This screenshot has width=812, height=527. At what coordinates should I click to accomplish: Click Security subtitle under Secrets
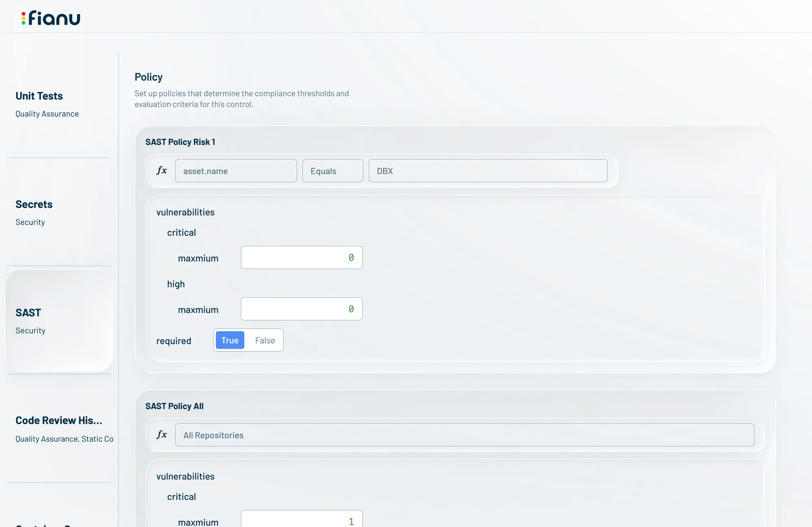(x=30, y=222)
